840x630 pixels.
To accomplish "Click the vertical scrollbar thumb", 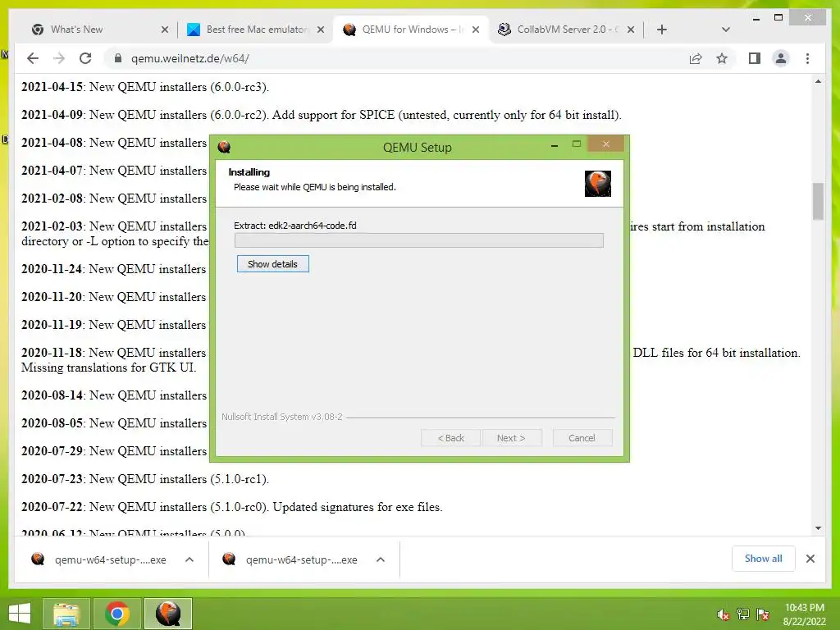I will 818,202.
